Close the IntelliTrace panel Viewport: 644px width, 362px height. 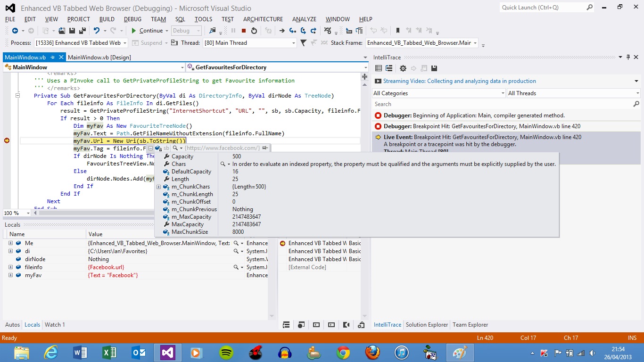click(636, 57)
